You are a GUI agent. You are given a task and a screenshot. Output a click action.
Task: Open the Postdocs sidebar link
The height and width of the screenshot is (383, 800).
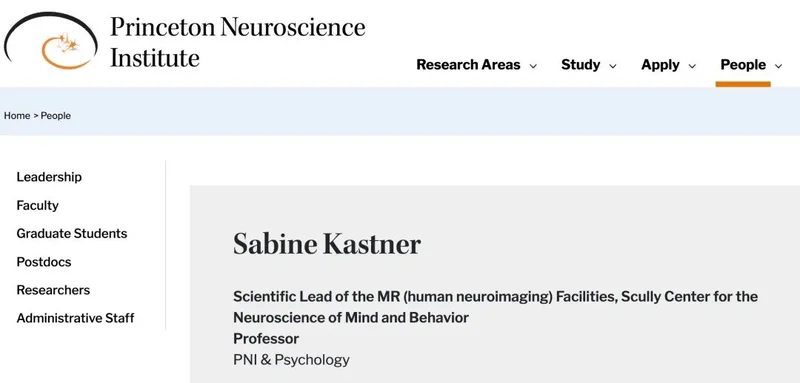44,262
